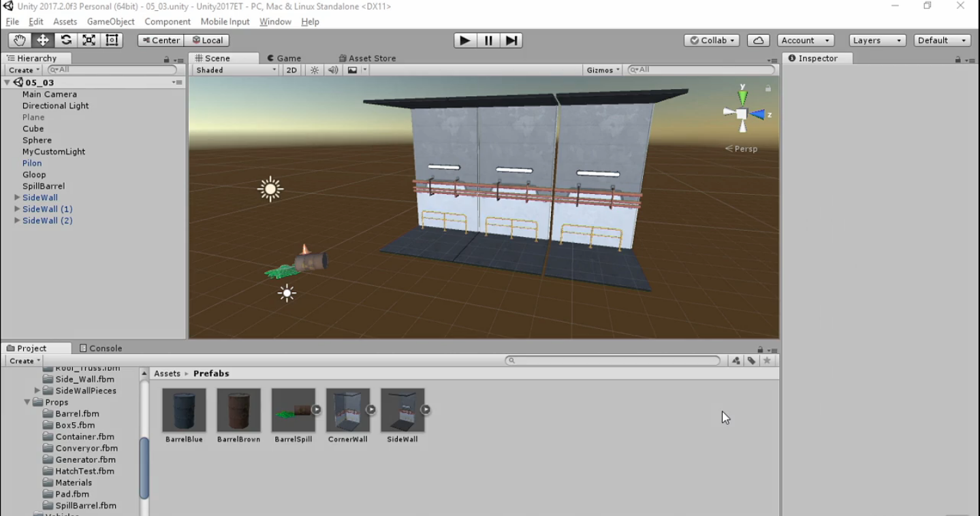Open the cloud Services button
The width and height of the screenshot is (980, 516).
[758, 40]
